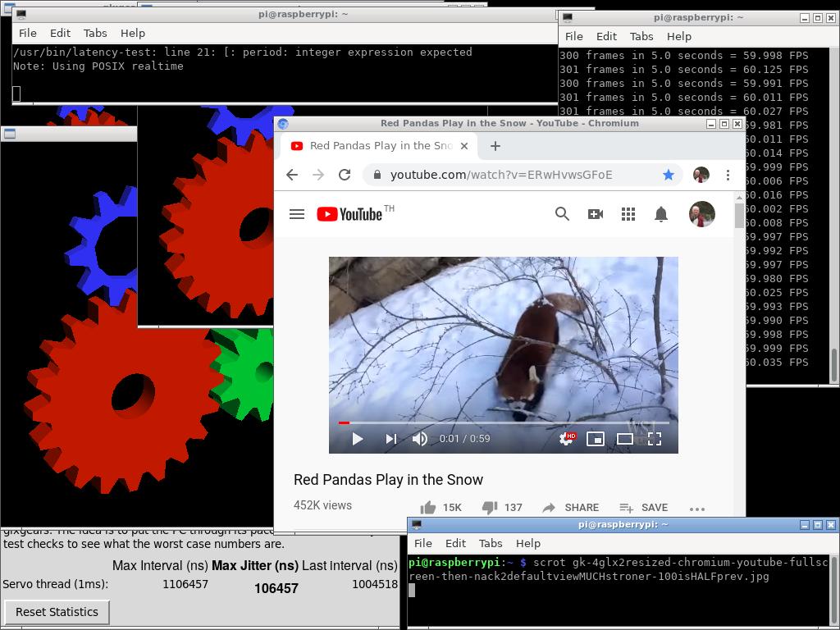Image resolution: width=840 pixels, height=630 pixels.
Task: Open video settings gear
Action: pos(567,439)
